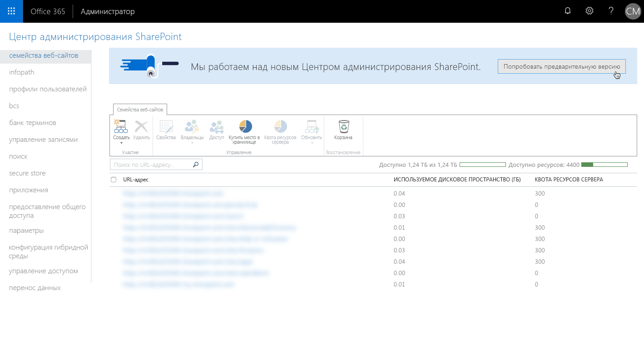Open infopath in the sidebar
The width and height of the screenshot is (644, 341).
22,72
